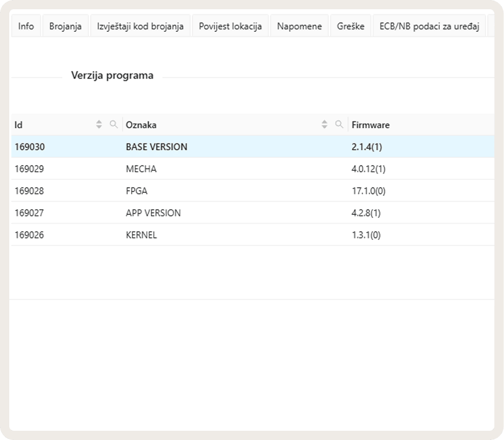Click the Oznaka column header label

point(141,125)
